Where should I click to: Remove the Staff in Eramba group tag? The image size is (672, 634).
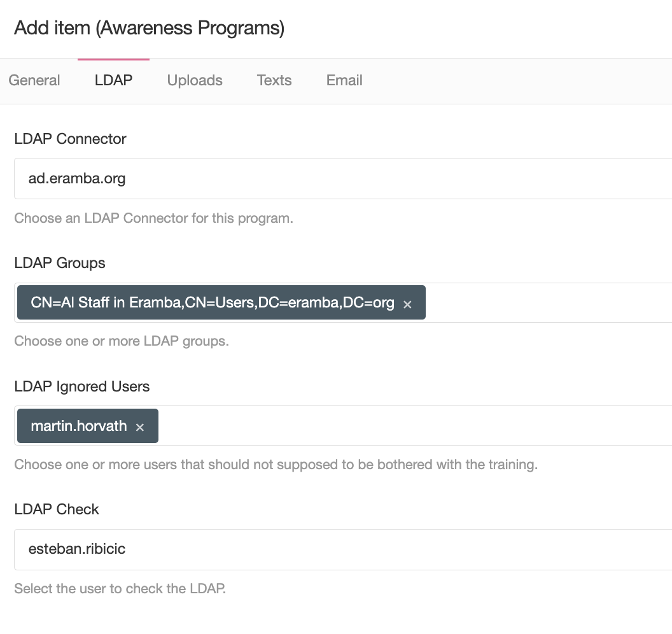[407, 304]
